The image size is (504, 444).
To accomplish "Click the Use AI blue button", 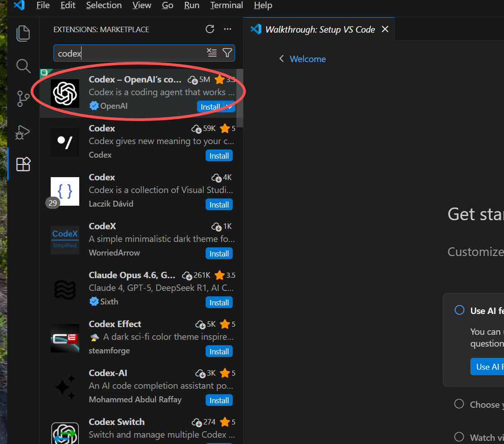I will point(487,367).
